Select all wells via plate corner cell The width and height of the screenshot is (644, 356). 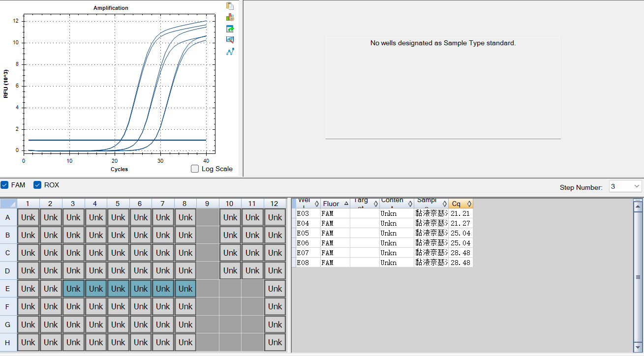tap(8, 204)
